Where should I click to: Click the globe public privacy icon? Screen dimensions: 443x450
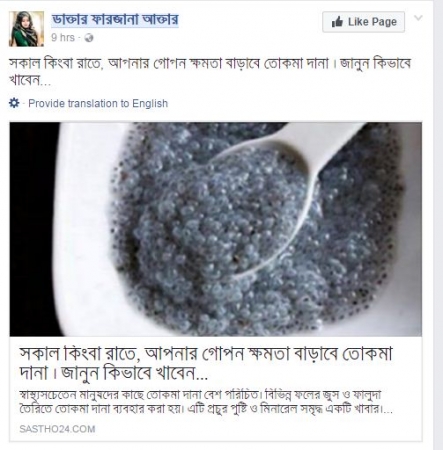(x=89, y=38)
